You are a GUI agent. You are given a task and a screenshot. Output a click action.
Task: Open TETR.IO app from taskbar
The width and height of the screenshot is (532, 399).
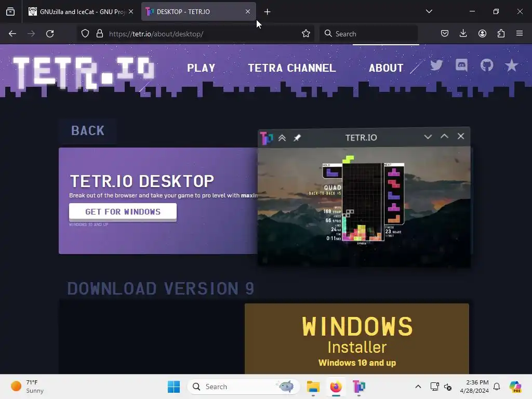358,387
